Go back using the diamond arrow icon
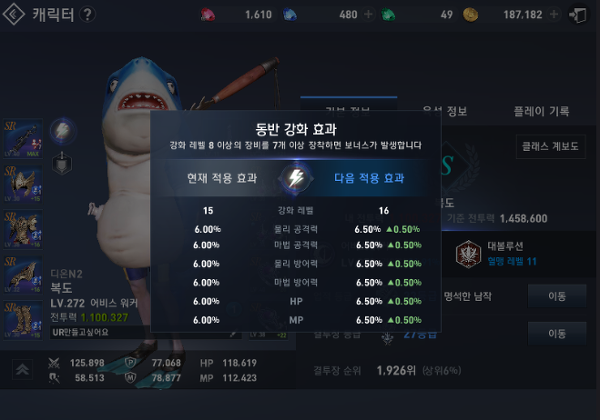Viewport: 600px width, 420px height. (14, 14)
